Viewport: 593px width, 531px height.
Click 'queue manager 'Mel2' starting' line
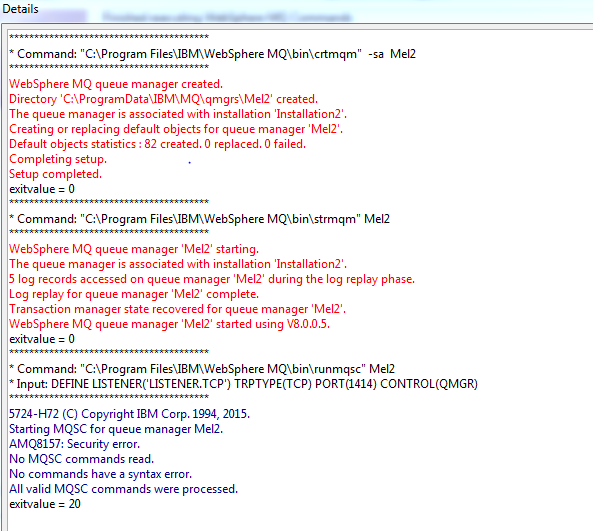134,249
